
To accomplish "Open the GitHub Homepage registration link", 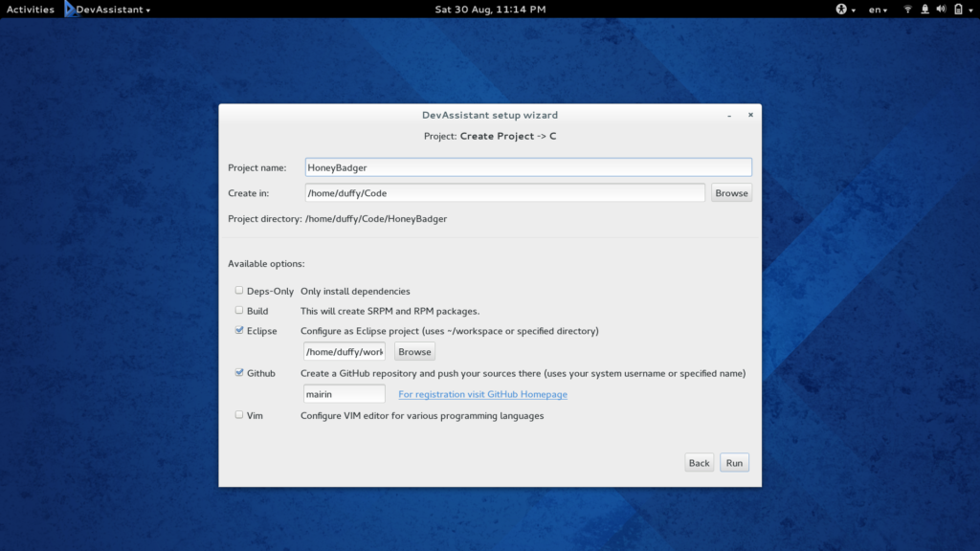I will [x=482, y=394].
